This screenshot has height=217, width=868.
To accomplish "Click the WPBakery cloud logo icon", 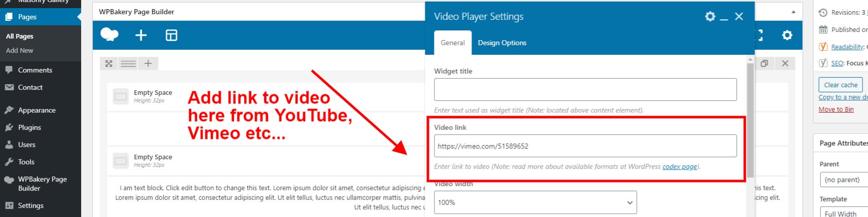I will [110, 35].
